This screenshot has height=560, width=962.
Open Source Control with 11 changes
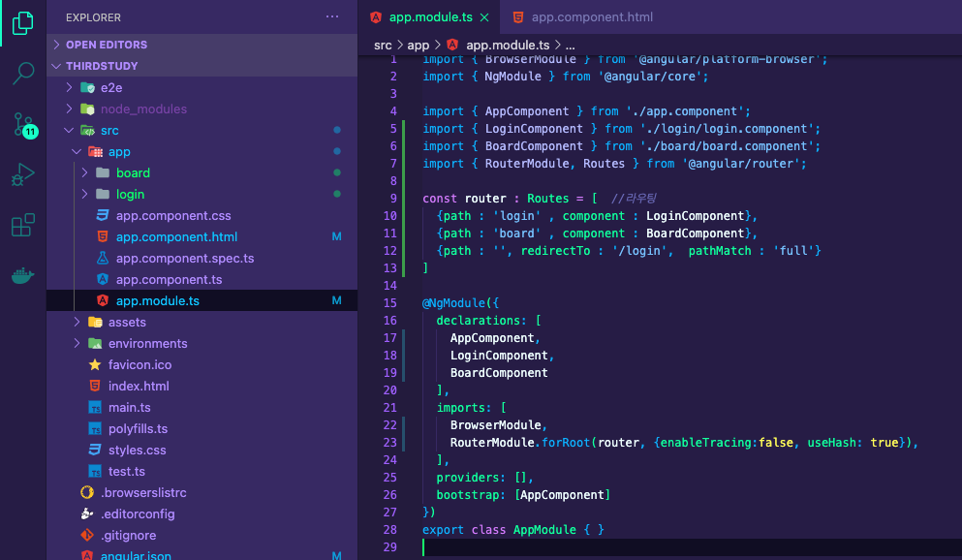coord(24,125)
